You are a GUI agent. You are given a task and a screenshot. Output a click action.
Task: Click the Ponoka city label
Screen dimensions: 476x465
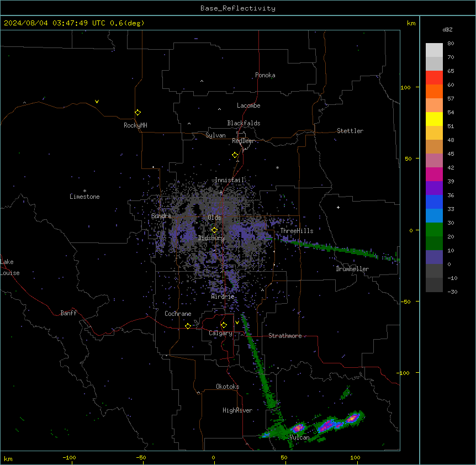(265, 75)
